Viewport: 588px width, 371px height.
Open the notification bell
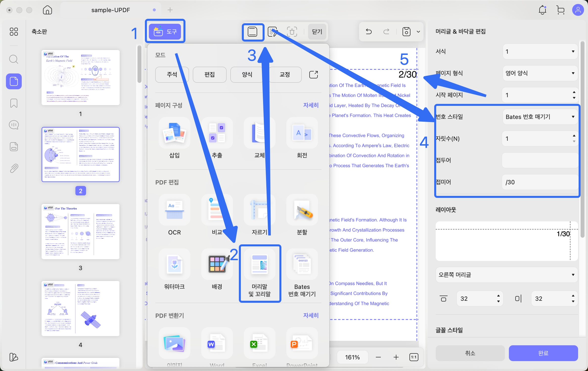click(x=542, y=10)
